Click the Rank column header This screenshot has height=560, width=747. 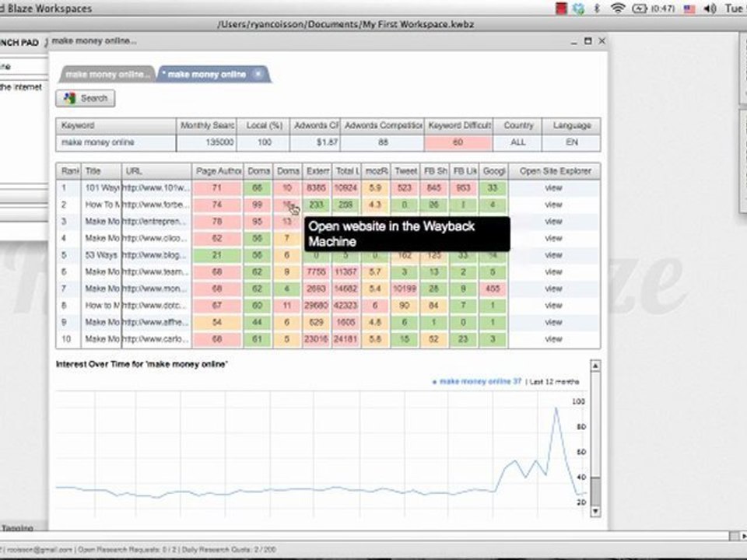(69, 171)
